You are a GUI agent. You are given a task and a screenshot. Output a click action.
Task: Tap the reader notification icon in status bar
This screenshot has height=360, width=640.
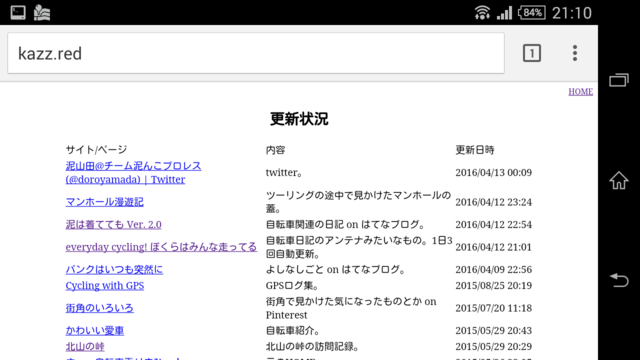(42, 13)
